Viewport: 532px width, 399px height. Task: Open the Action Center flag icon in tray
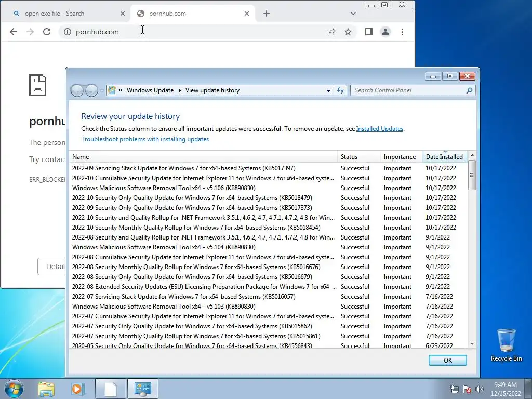[467, 389]
